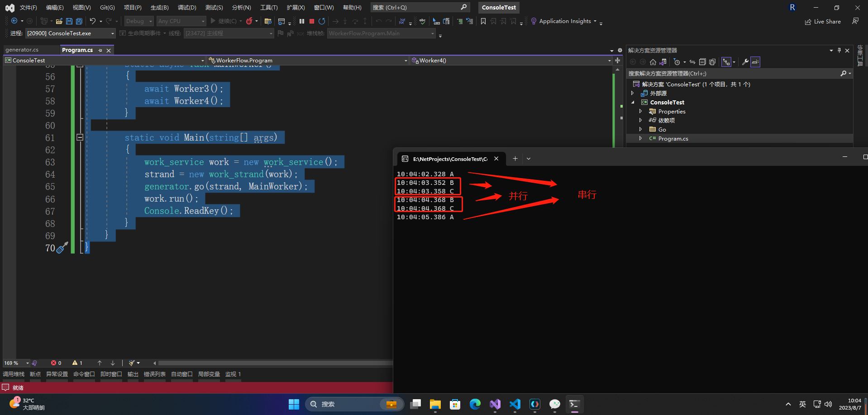Collapse all in Solution Explorer toolbar
This screenshot has height=415, width=868.
pos(702,62)
